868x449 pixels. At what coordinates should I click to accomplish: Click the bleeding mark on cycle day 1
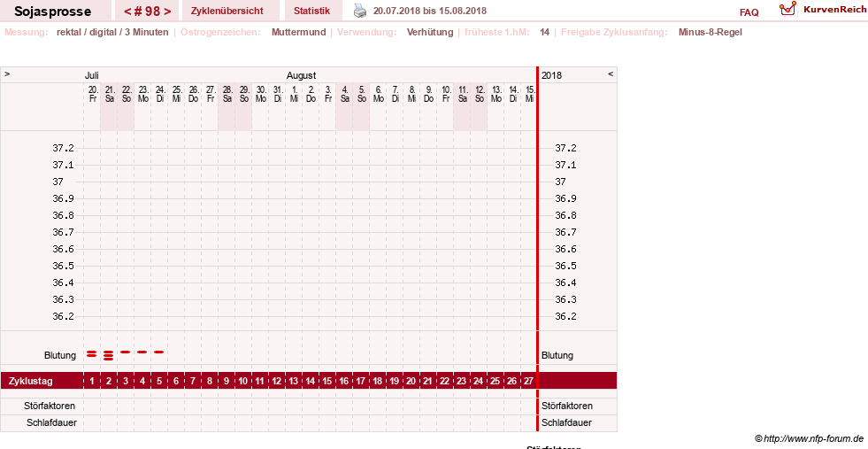coord(91,353)
